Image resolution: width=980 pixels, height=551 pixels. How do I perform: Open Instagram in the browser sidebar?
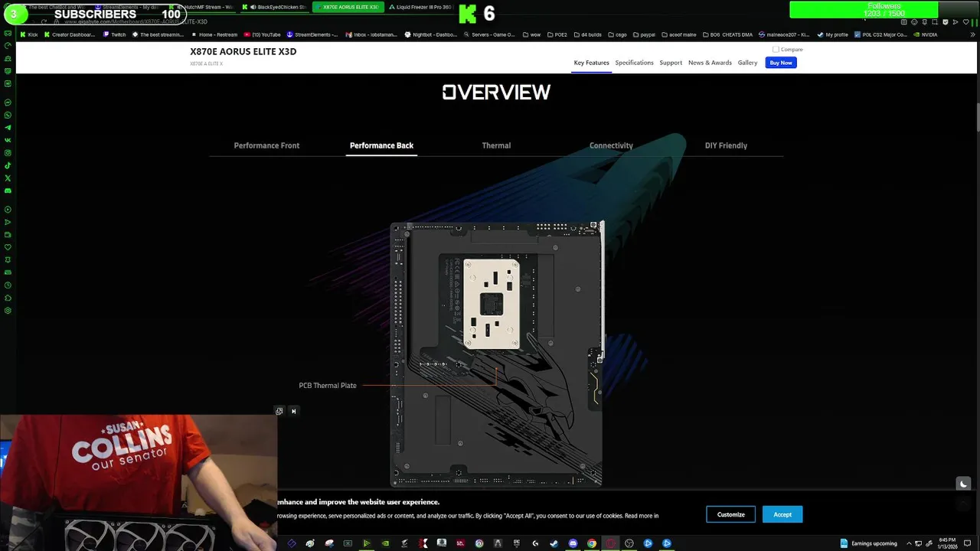coord(8,153)
